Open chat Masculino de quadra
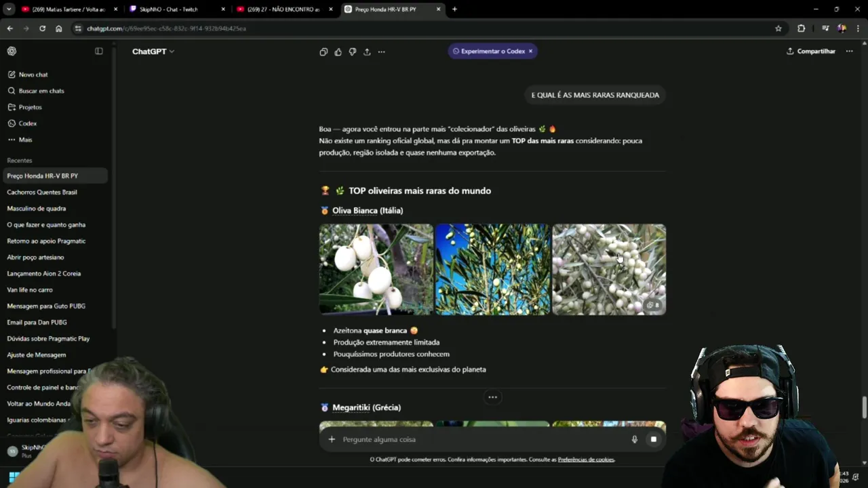 [x=37, y=208]
